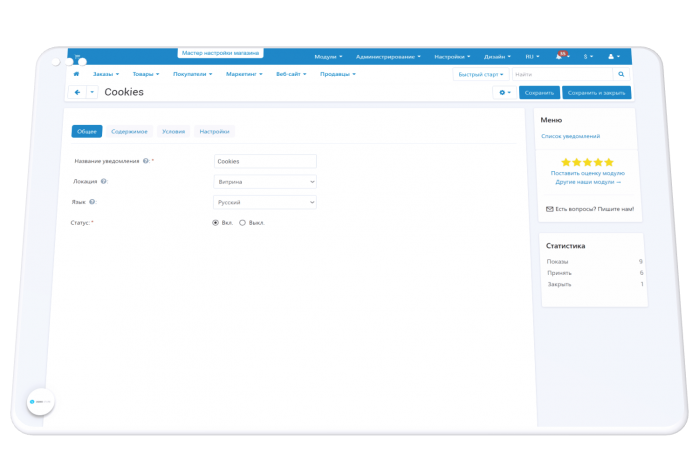700x466 pixels.
Task: Select the Вкл. status radio button
Action: point(215,223)
